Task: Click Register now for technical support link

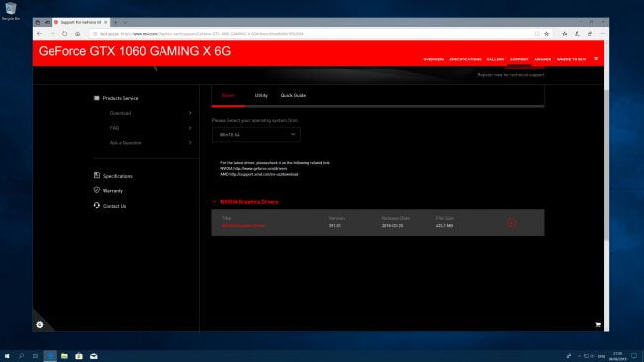Action: (x=510, y=75)
